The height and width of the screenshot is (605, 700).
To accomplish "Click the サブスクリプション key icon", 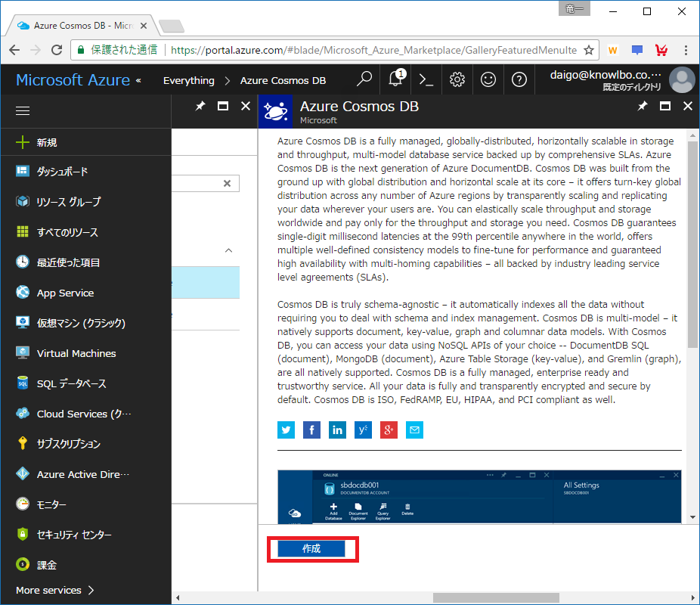I will [x=23, y=443].
